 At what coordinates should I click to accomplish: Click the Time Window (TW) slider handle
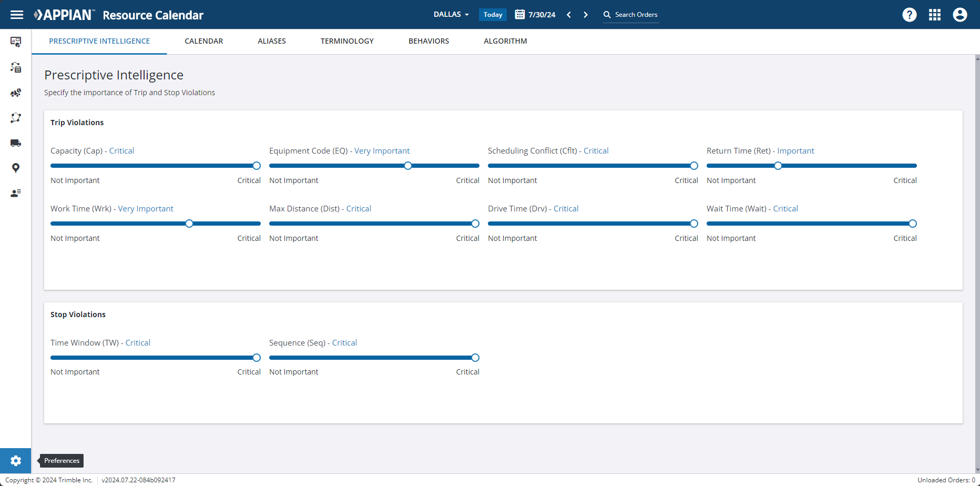click(257, 358)
